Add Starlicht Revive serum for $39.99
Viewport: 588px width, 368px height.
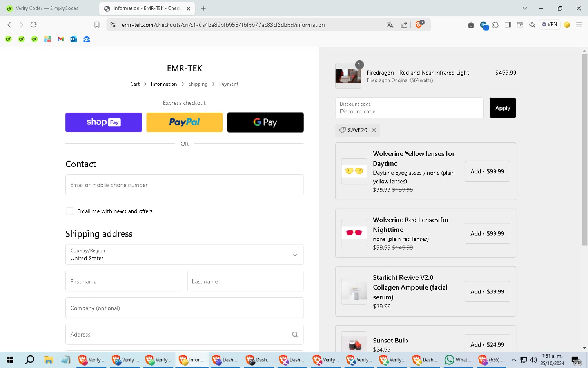[487, 291]
